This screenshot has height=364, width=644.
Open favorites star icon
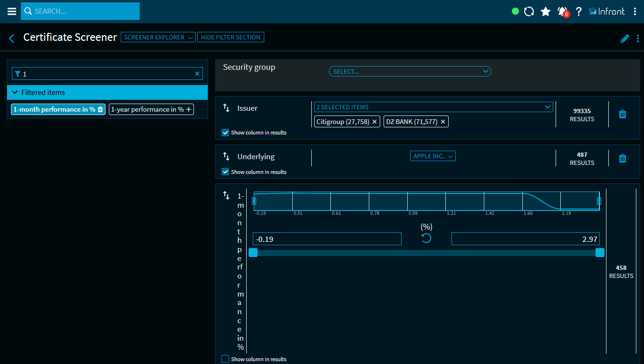pyautogui.click(x=546, y=11)
